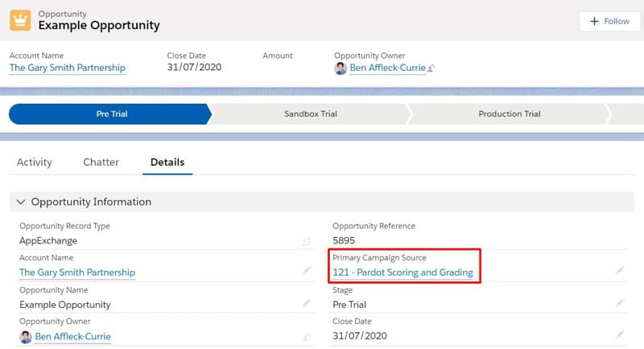Click the Opportunity crown icon in header
Viewport: 644px width, 349px height.
click(x=20, y=20)
